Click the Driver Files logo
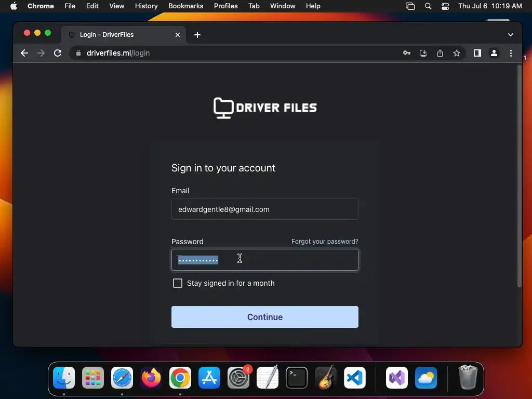The width and height of the screenshot is (532, 399). click(x=265, y=108)
